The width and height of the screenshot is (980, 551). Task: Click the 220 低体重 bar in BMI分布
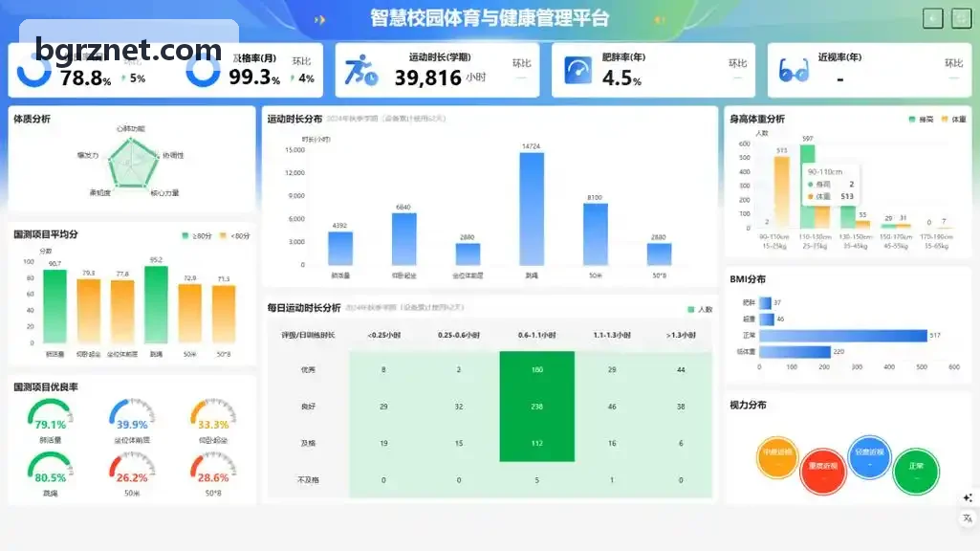tap(795, 352)
